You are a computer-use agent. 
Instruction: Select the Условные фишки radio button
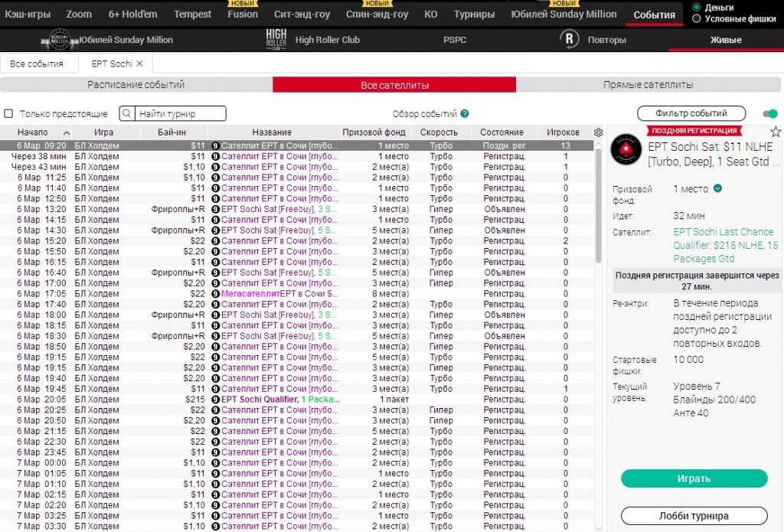(x=696, y=18)
